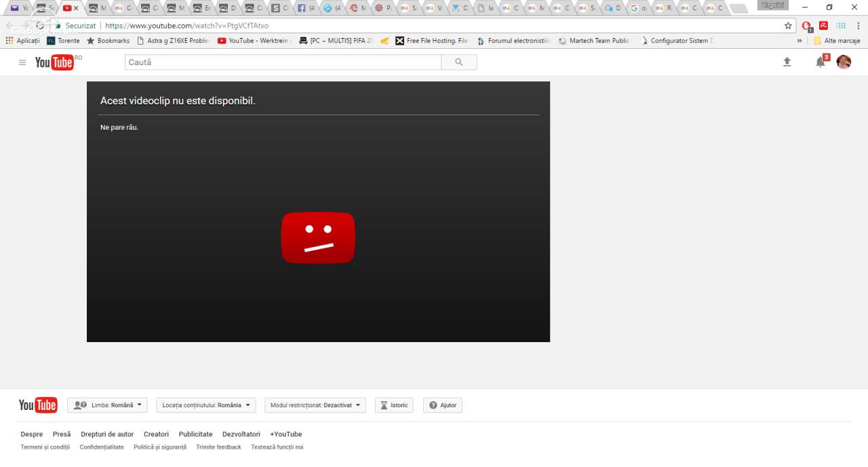
Task: Open the Dezvoltatori link
Action: tap(241, 434)
